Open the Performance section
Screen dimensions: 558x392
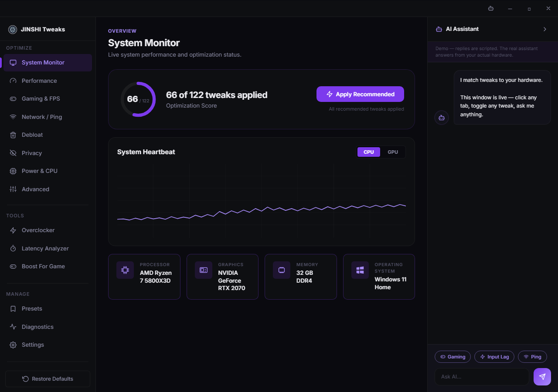click(x=48, y=81)
